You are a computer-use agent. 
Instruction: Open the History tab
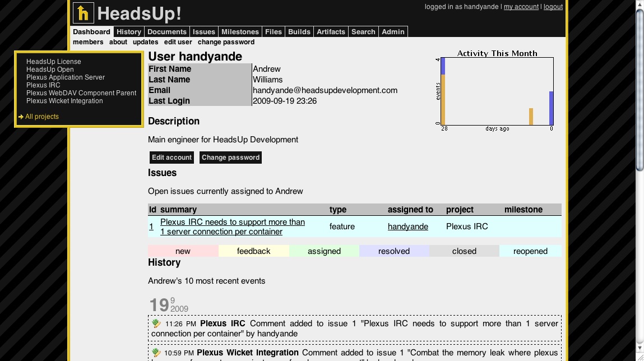pyautogui.click(x=129, y=32)
